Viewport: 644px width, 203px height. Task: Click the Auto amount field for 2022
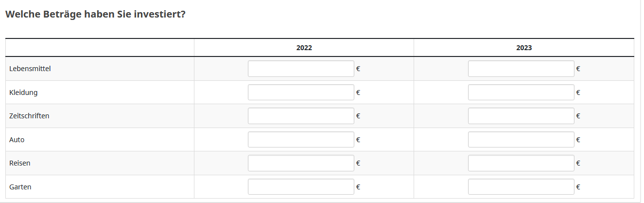[301, 140]
